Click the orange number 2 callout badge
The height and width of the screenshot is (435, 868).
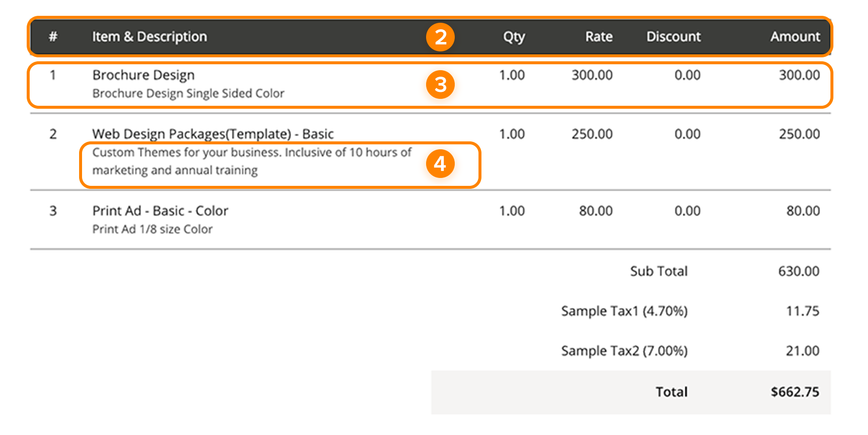click(440, 37)
